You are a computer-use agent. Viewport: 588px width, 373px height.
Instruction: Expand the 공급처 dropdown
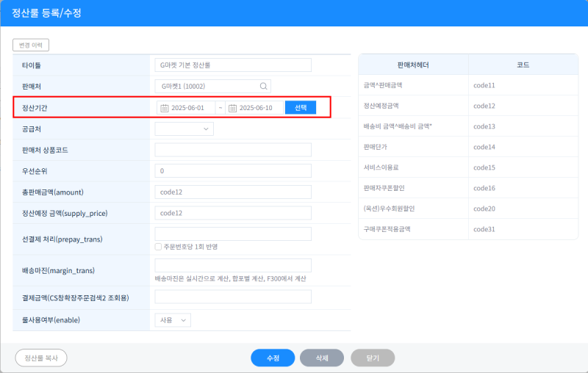coord(184,128)
